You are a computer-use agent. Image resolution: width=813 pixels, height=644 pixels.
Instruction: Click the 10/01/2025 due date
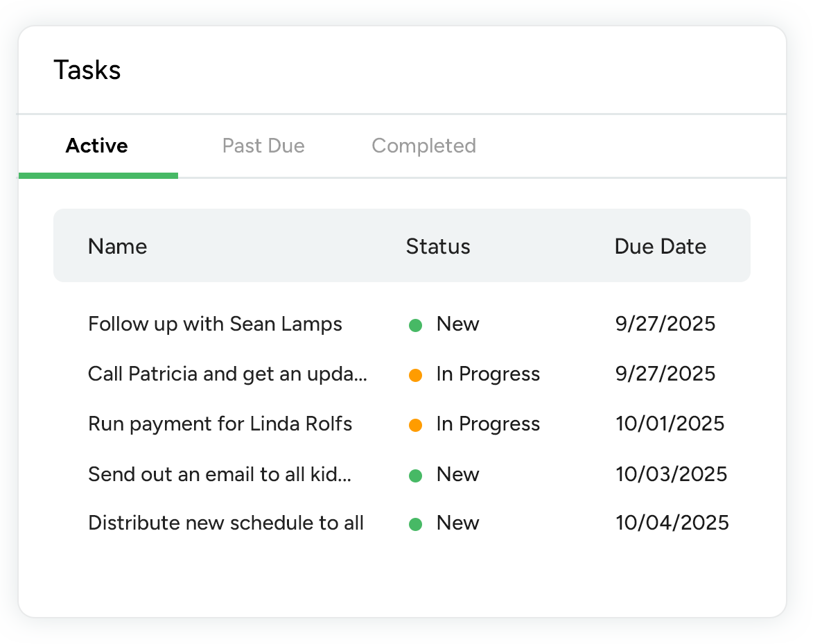[670, 424]
